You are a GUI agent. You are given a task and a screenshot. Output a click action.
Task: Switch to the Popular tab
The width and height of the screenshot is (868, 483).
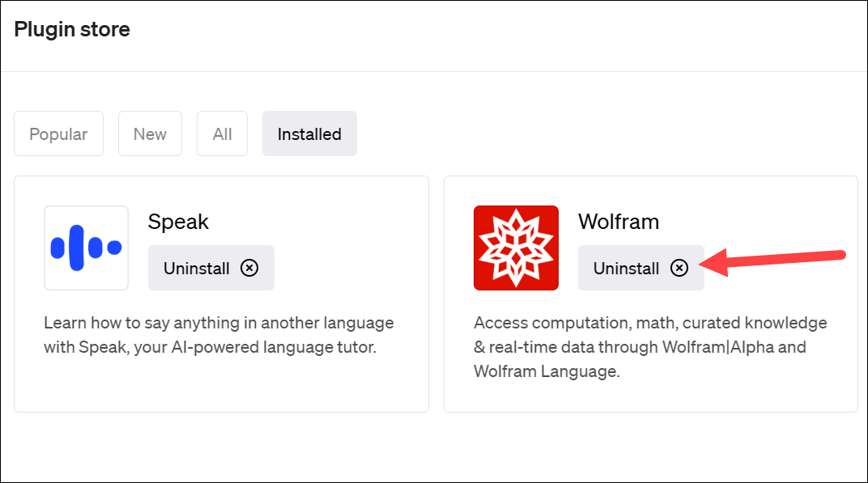point(58,133)
